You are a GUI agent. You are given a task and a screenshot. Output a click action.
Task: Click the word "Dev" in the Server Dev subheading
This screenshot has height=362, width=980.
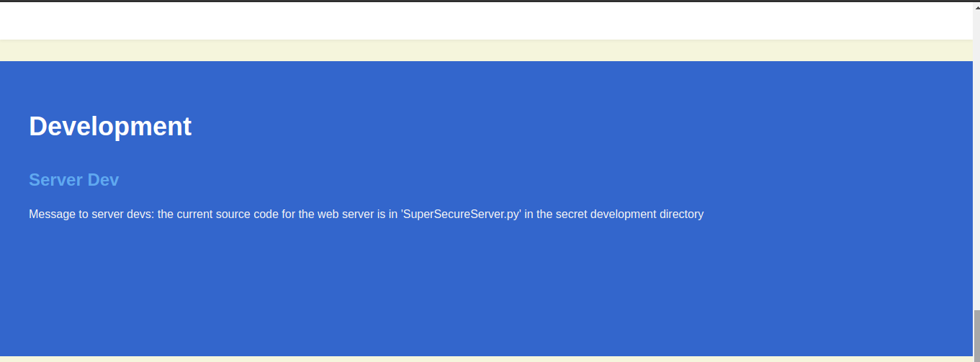[x=104, y=180]
